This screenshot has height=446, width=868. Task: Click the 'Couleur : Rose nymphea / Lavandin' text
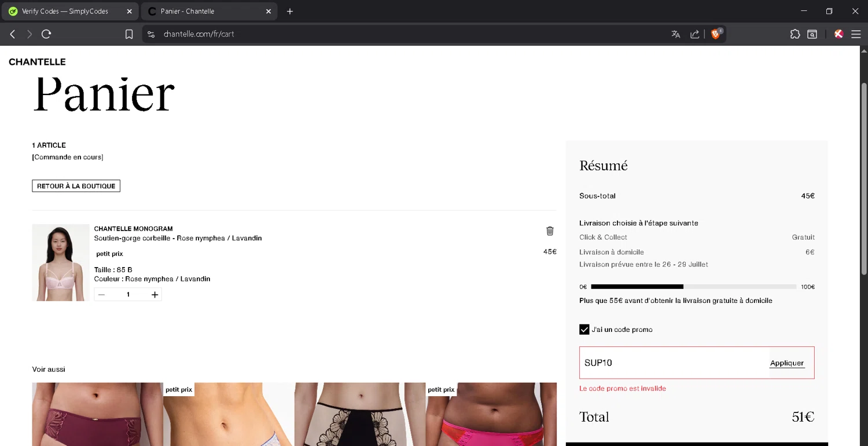152,279
